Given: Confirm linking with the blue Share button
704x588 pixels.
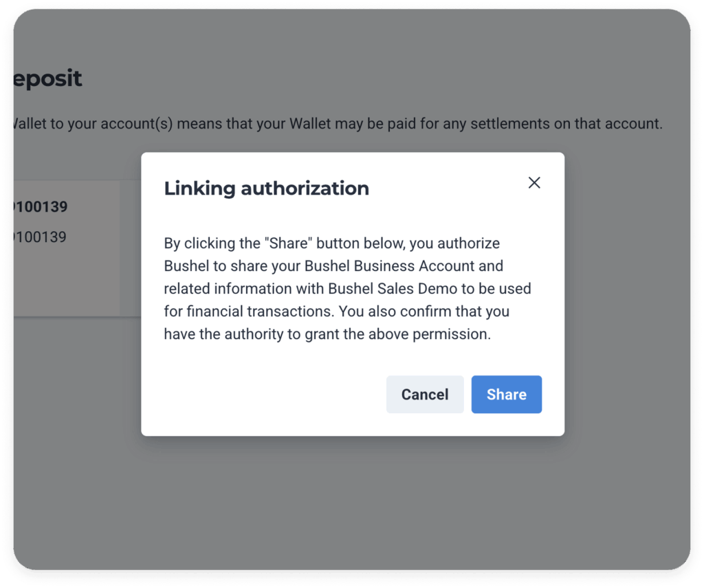Looking at the screenshot, I should [x=506, y=395].
